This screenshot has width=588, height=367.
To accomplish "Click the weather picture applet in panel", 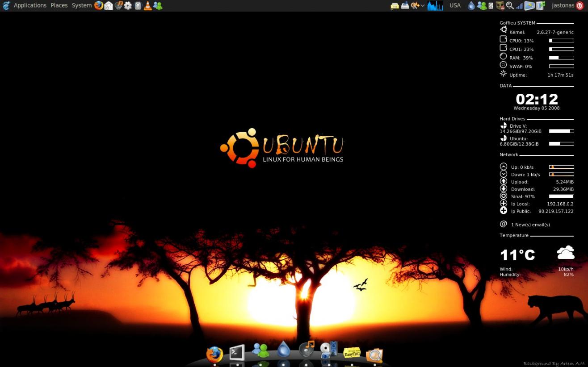I will coord(529,5).
